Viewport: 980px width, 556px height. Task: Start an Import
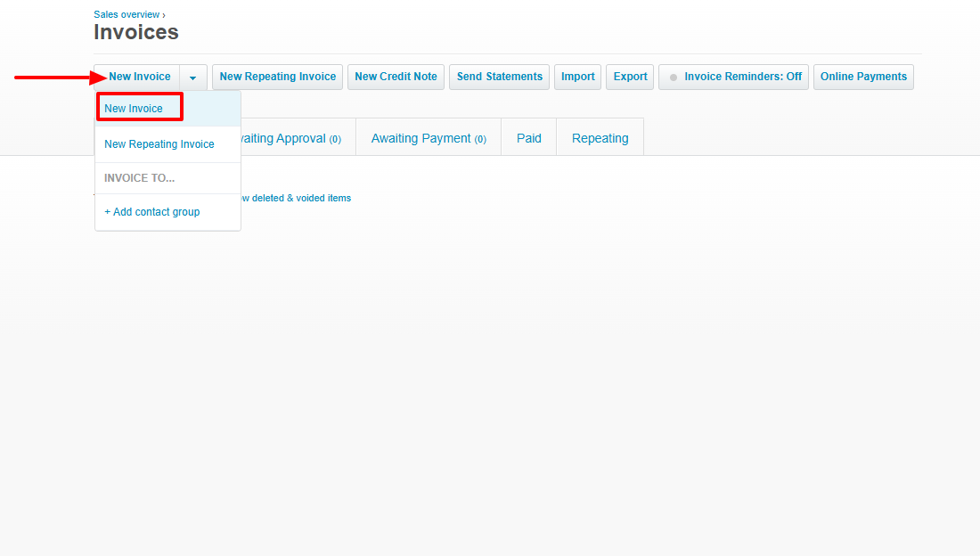point(577,77)
